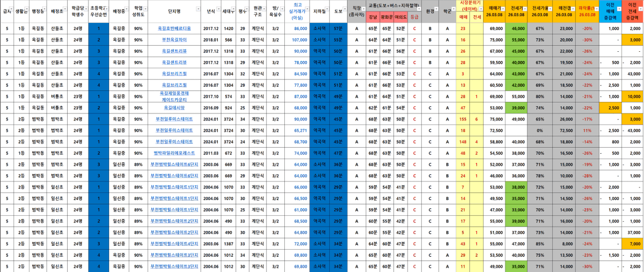Open the 옥길센트리뷰 link in the 78,000 row
The image size is (644, 272).
tap(174, 62)
